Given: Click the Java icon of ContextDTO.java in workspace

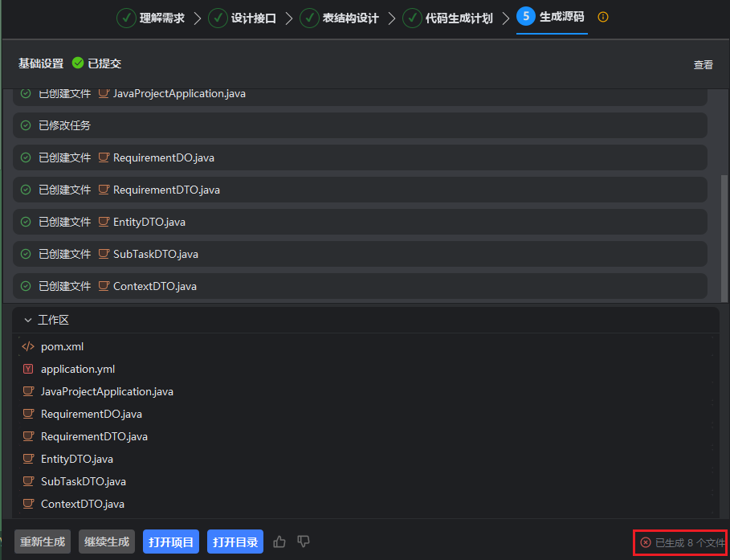Looking at the screenshot, I should pyautogui.click(x=28, y=504).
